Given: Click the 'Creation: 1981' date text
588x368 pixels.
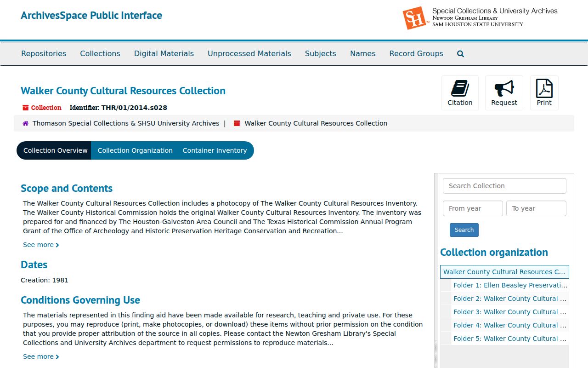Looking at the screenshot, I should click(45, 280).
